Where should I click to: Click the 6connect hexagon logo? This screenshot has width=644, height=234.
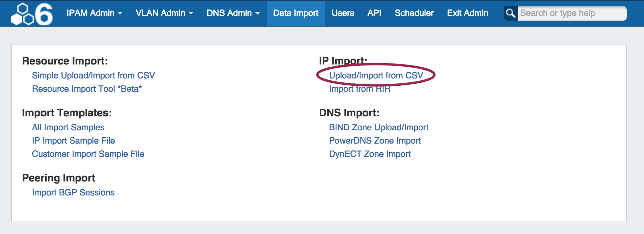tap(32, 14)
